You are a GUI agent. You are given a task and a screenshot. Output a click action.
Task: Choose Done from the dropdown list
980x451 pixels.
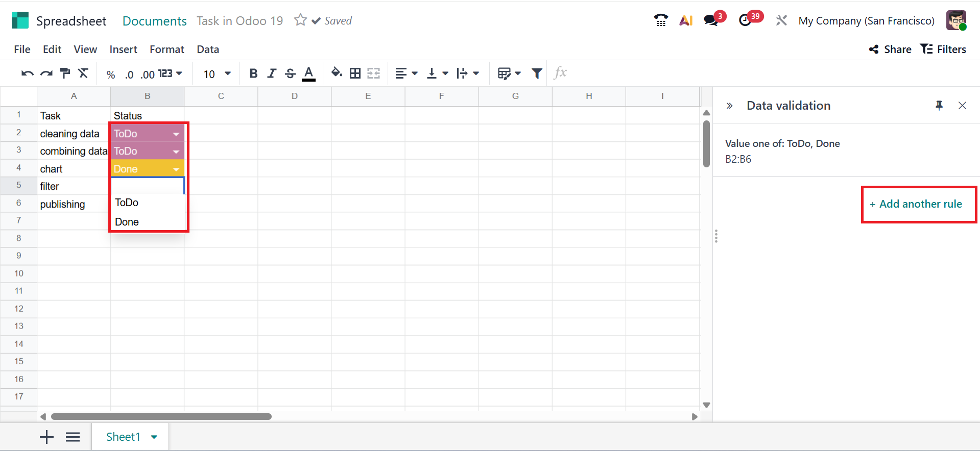pyautogui.click(x=148, y=222)
